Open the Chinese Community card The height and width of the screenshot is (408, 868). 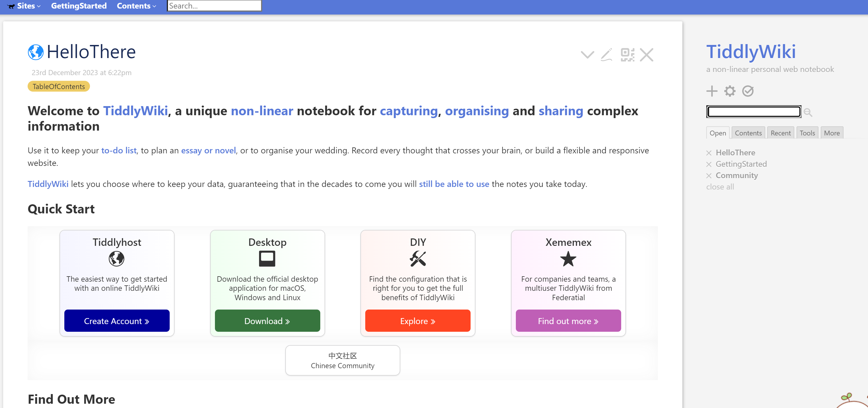coord(342,360)
